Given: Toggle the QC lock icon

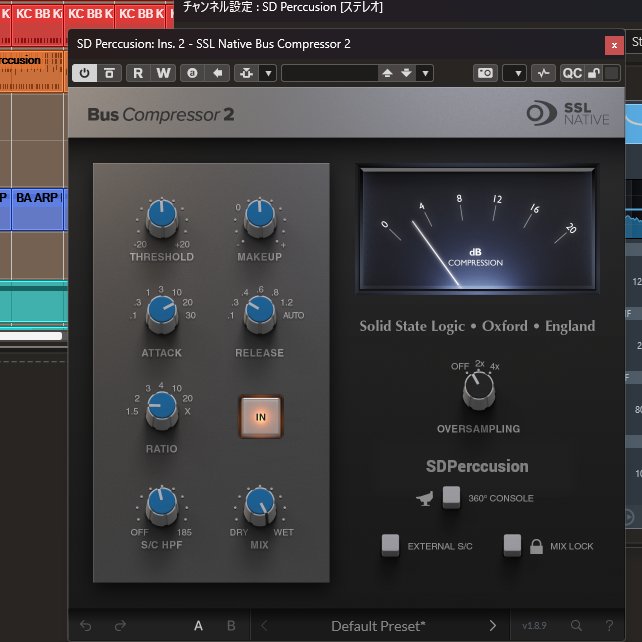Looking at the screenshot, I should tap(594, 73).
